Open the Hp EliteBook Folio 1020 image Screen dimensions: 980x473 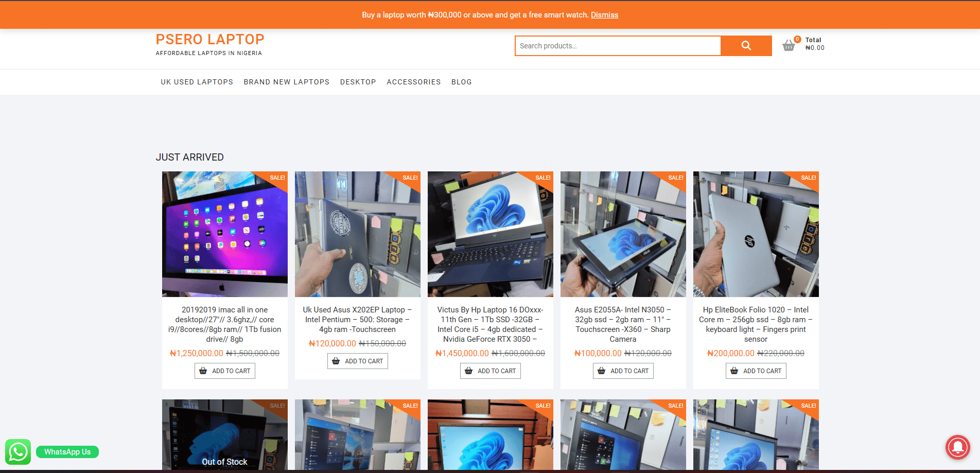[756, 234]
